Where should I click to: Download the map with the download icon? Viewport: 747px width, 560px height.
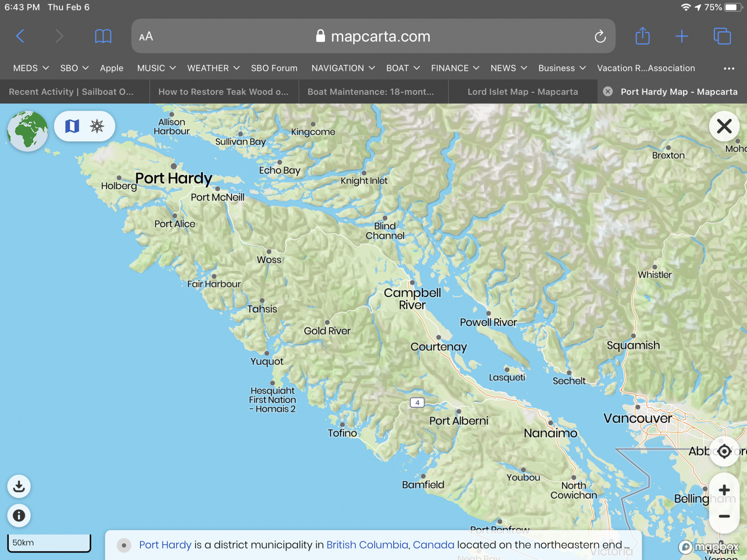(19, 486)
